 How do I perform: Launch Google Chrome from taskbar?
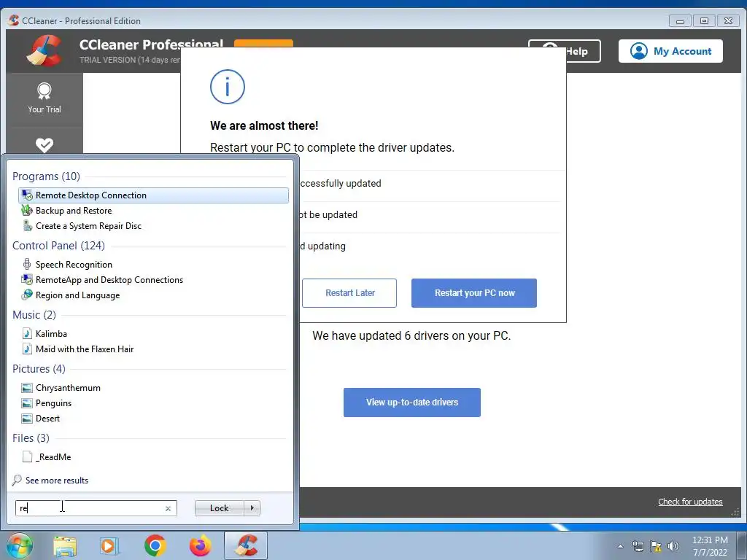(155, 545)
